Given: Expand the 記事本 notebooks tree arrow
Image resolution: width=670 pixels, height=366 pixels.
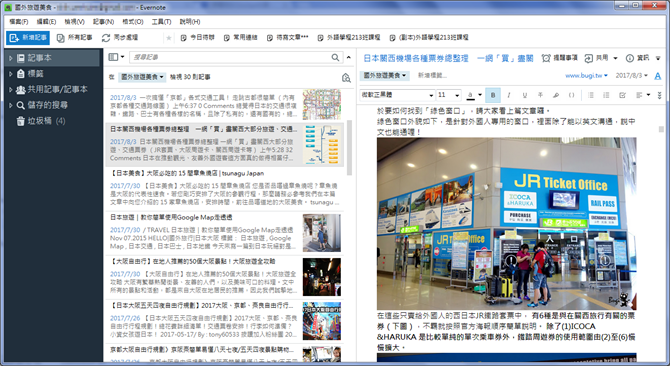Looking at the screenshot, I should (x=11, y=58).
